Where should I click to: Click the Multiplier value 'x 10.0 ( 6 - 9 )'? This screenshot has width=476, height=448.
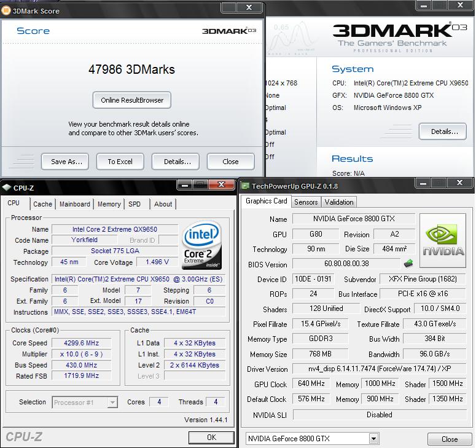pyautogui.click(x=81, y=354)
